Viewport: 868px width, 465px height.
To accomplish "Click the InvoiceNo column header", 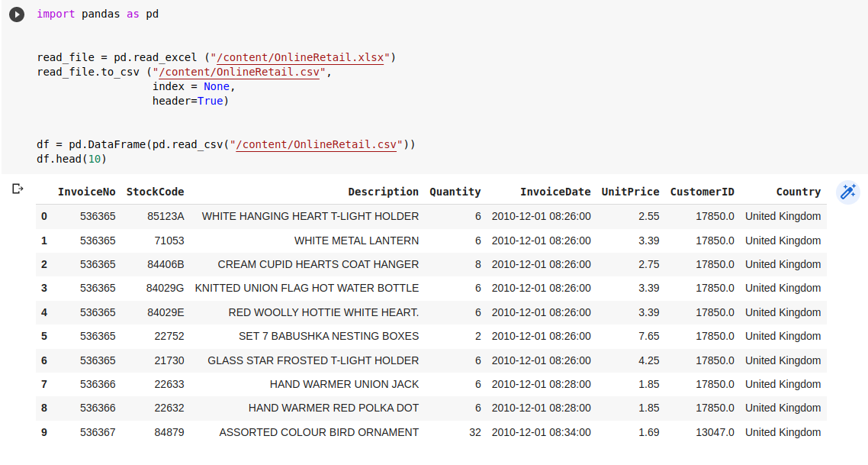I will (87, 192).
